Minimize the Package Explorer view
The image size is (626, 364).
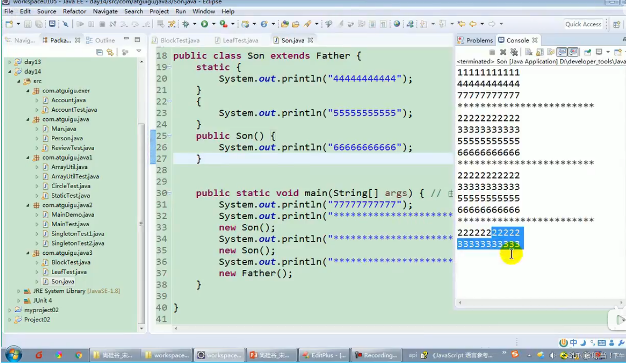click(126, 39)
